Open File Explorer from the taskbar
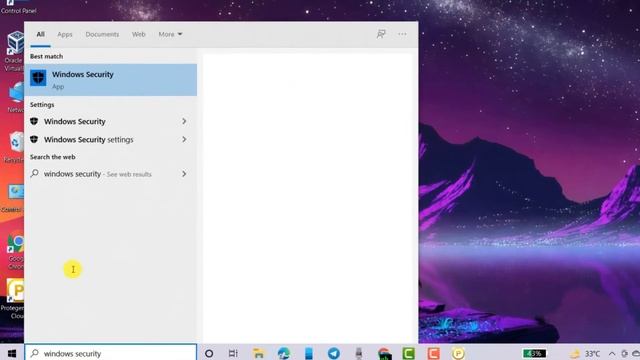Viewport: 640px width, 360px height. 258,353
